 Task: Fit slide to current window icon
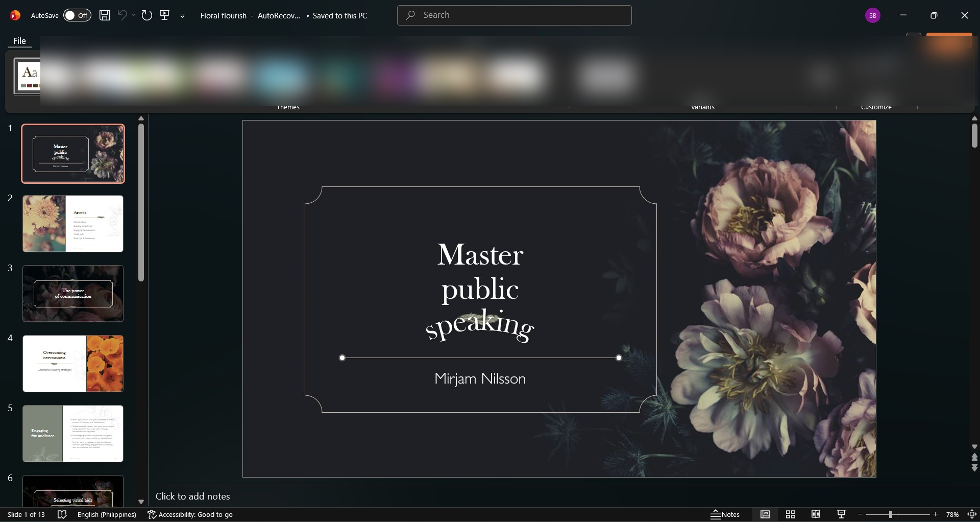[x=972, y=514]
